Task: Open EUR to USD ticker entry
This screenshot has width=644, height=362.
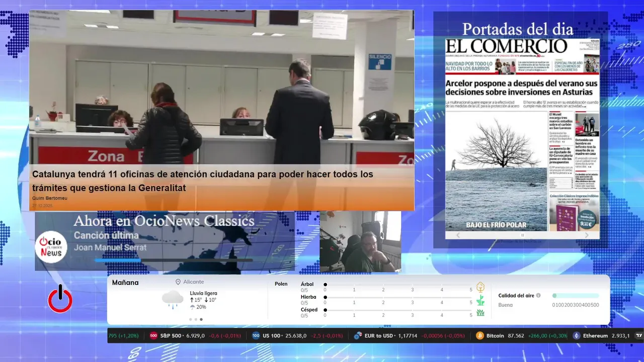Action: coord(410,336)
